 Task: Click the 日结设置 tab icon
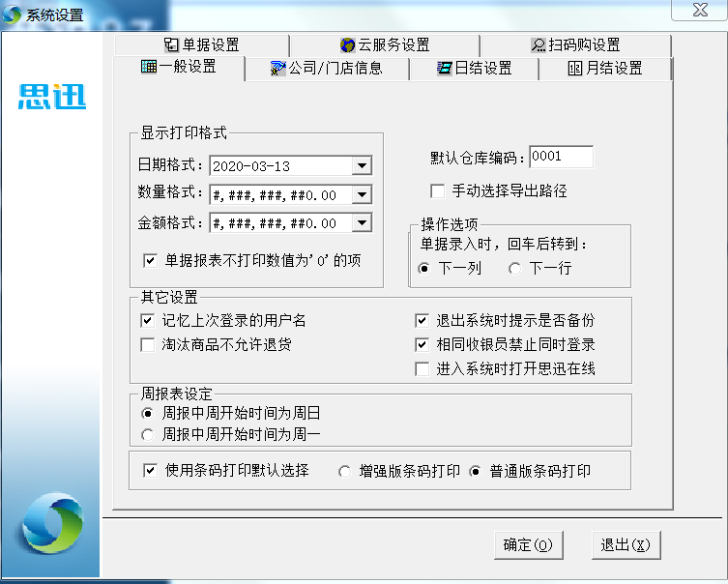click(445, 69)
